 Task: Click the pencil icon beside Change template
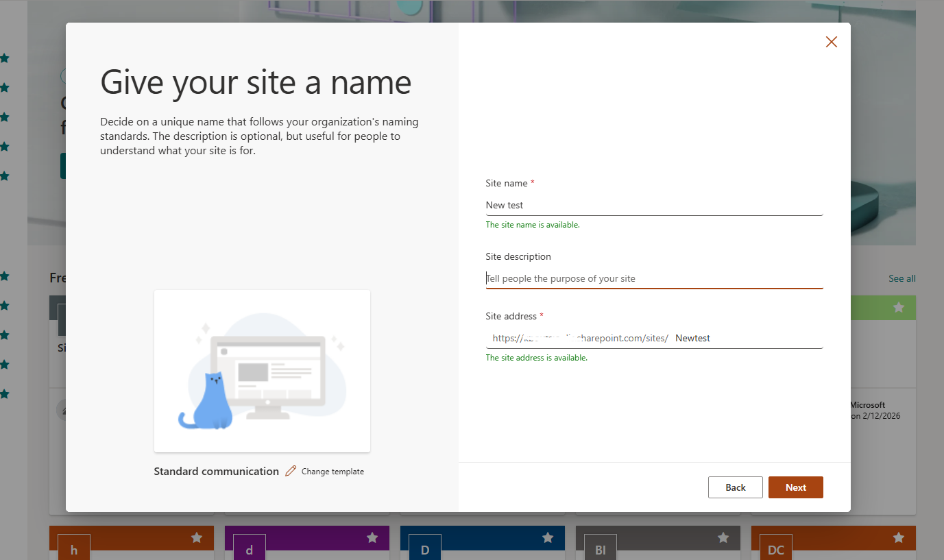pos(291,471)
